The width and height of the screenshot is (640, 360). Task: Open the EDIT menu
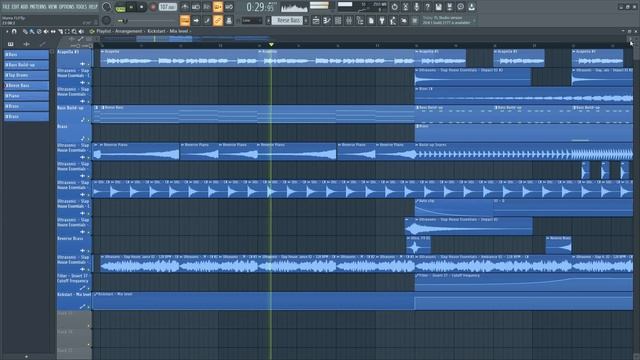pyautogui.click(x=16, y=7)
